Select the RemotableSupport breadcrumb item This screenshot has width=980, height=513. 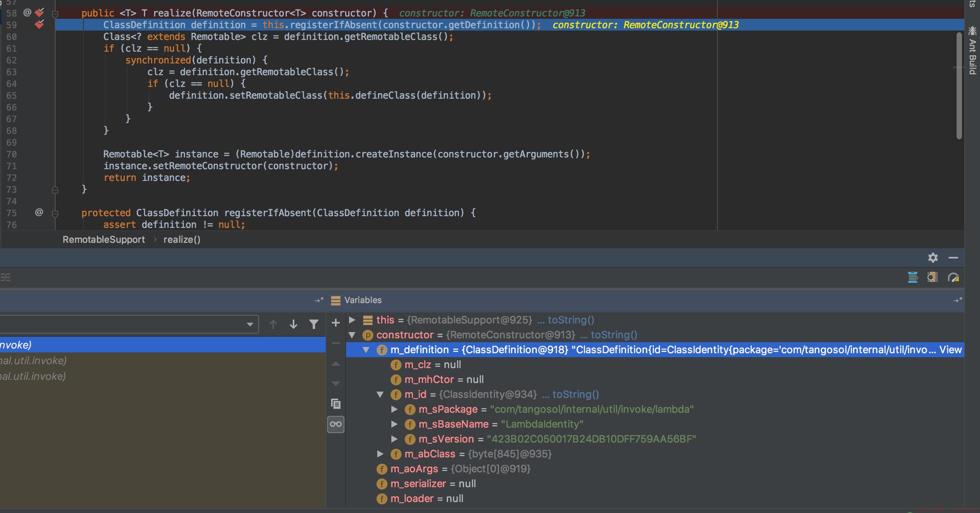tap(104, 240)
